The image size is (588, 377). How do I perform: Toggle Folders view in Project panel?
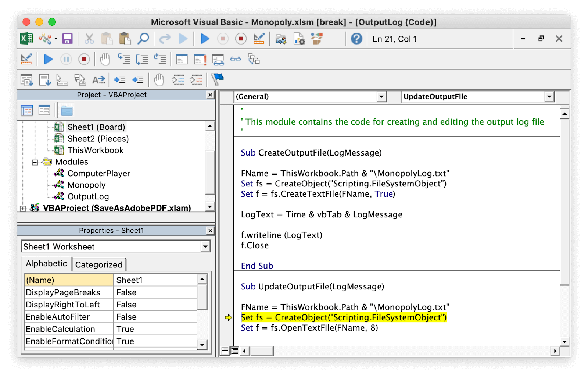click(67, 110)
